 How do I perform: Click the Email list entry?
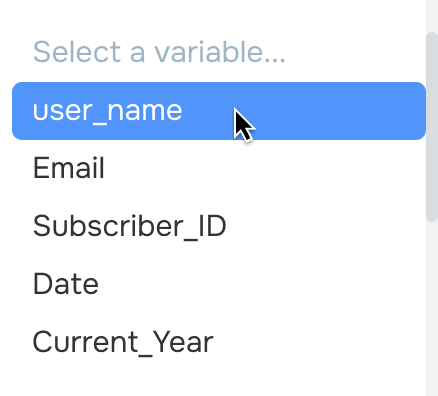(219, 168)
